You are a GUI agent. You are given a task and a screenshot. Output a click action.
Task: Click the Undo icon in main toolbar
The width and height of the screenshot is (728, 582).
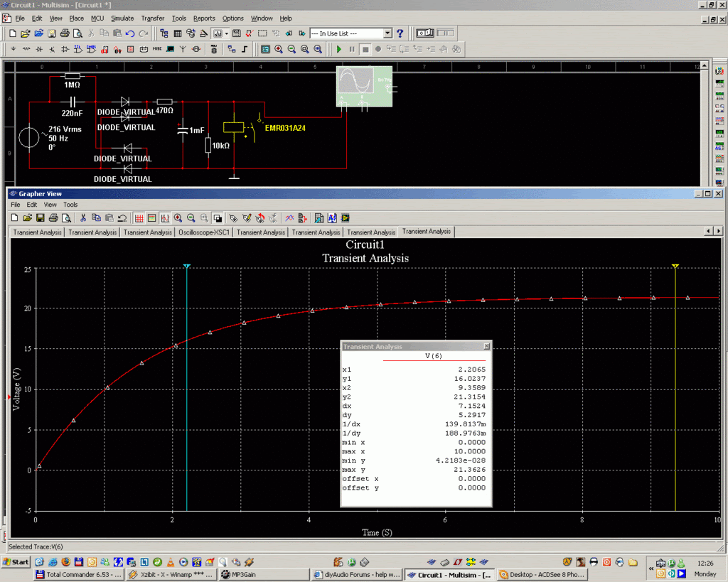[x=130, y=33]
